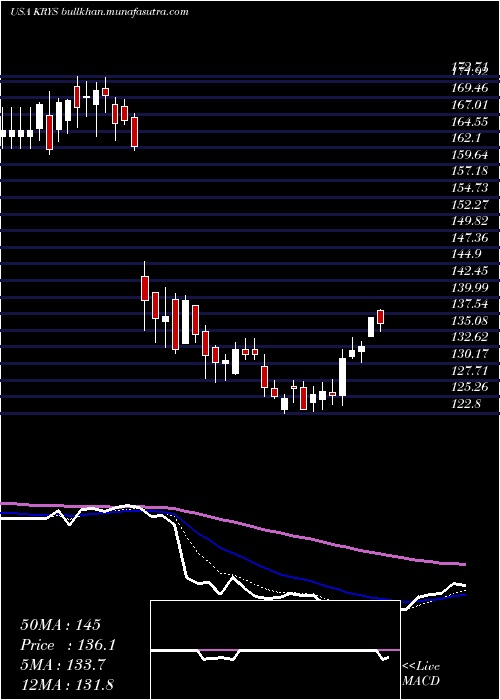Viewport: 500px width, 700px height.
Task: Select the 159.64 price label
Action: pos(470,155)
